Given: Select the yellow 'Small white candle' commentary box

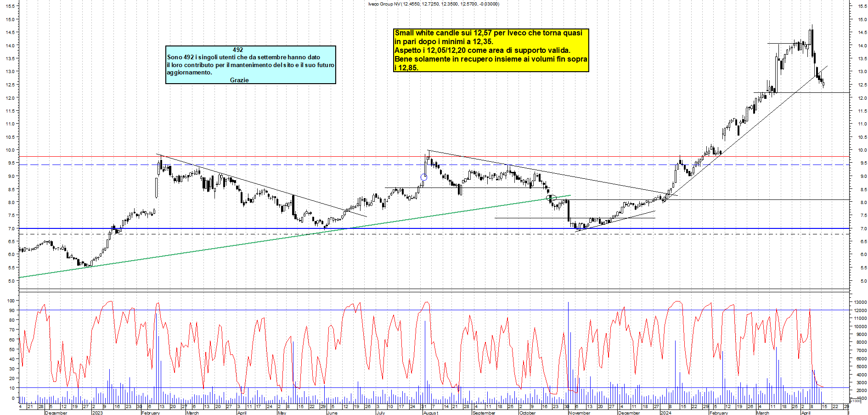Looking at the screenshot, I should [x=491, y=50].
